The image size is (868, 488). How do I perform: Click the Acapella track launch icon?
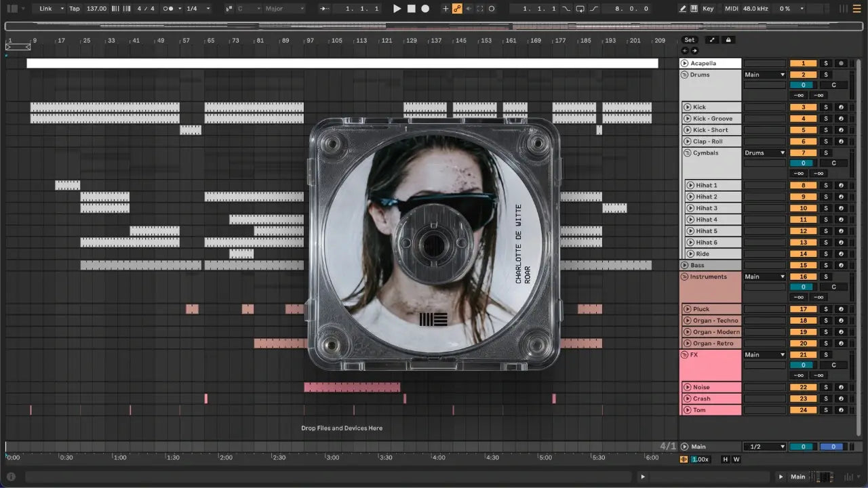click(684, 63)
